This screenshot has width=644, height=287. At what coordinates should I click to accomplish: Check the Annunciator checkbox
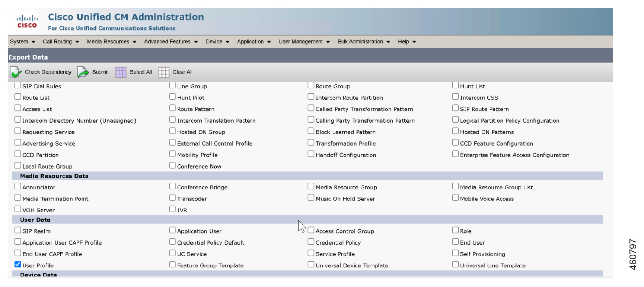coord(17,186)
